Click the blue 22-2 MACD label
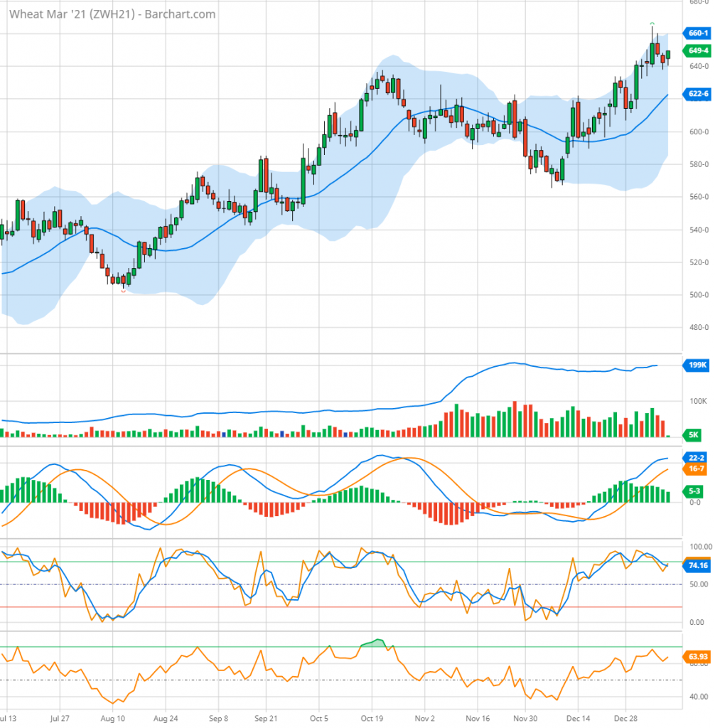715x728 pixels. click(x=695, y=458)
